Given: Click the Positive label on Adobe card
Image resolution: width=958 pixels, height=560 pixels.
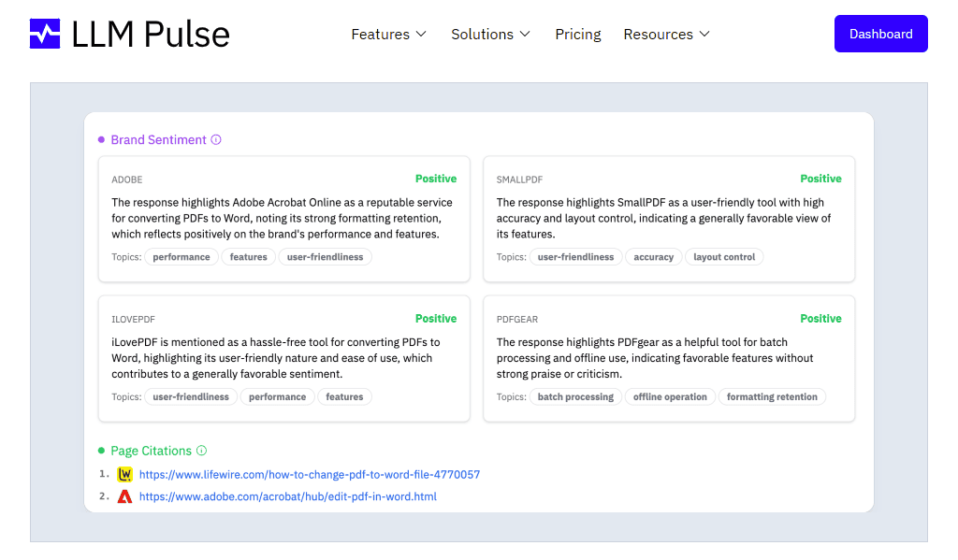Looking at the screenshot, I should 436,179.
